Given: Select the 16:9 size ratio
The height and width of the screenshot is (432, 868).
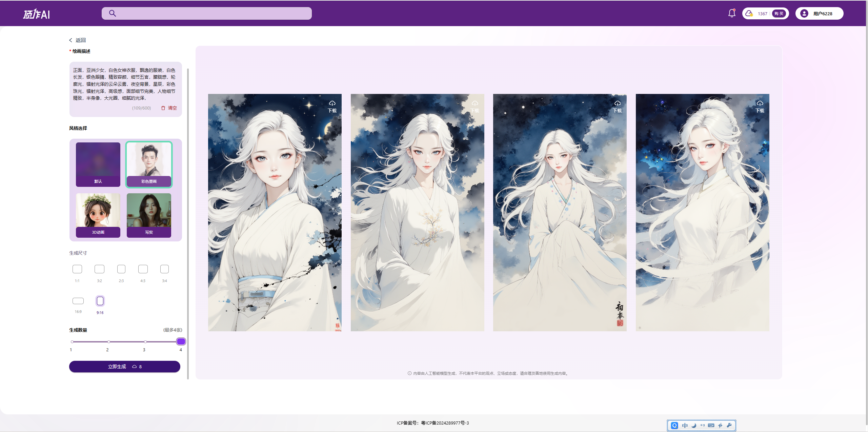Looking at the screenshot, I should 78,301.
